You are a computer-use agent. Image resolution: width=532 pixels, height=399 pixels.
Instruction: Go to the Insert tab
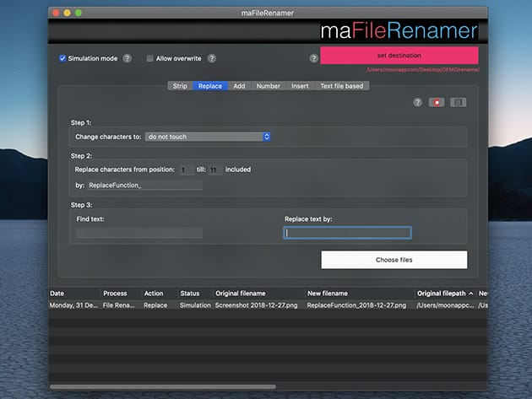[300, 86]
